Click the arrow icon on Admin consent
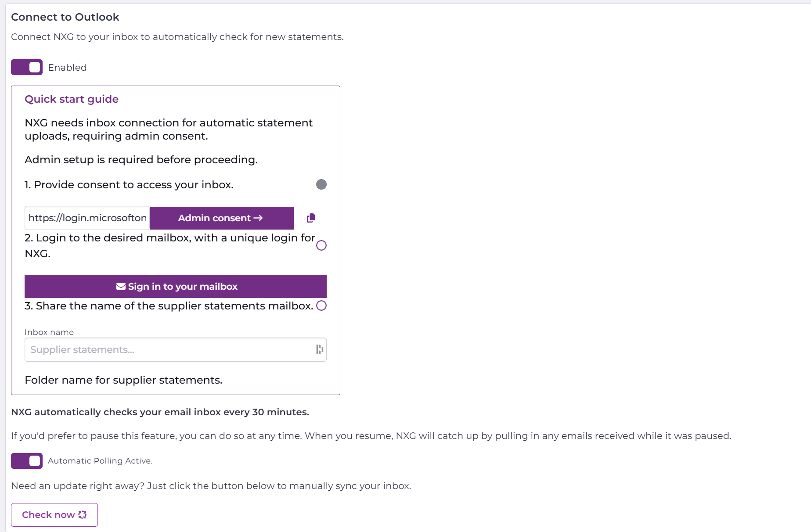Viewport: 811px width, 532px height. pos(258,218)
